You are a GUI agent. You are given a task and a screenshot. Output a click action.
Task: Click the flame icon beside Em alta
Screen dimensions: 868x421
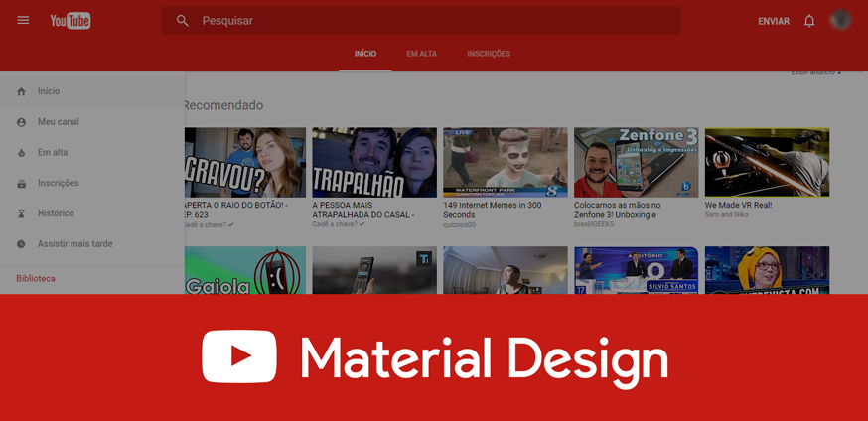click(x=21, y=153)
